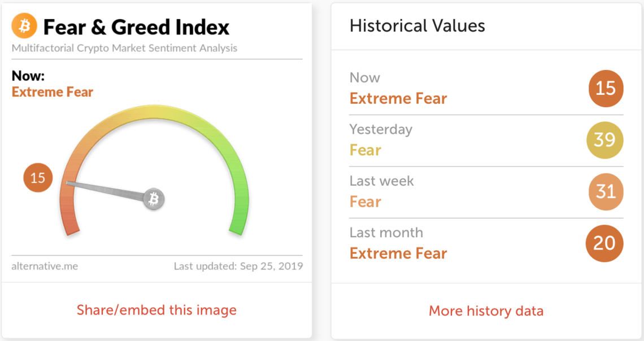Click the orange 15 gauge badge
The height and width of the screenshot is (341, 644).
[x=38, y=178]
